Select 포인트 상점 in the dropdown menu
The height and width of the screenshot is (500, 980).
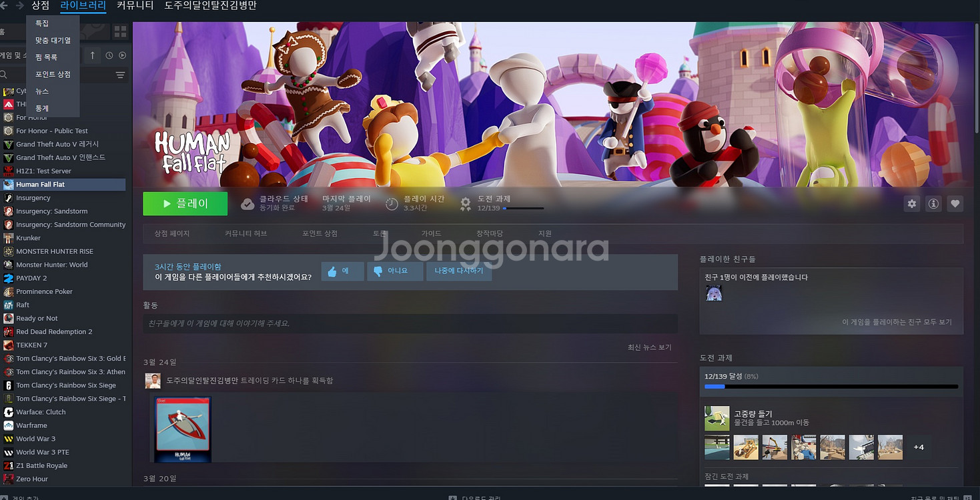(x=53, y=75)
